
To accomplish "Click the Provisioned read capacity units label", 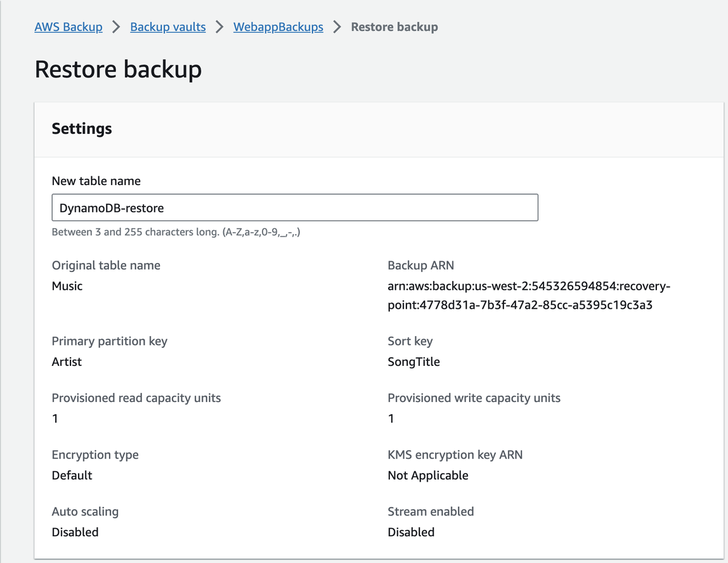I will click(136, 398).
